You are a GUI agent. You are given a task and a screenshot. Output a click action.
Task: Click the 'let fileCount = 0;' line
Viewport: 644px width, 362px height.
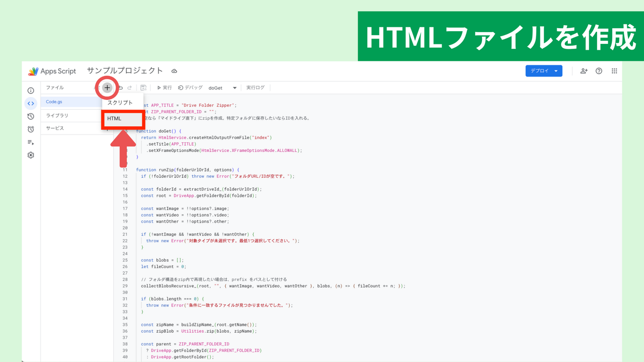[163, 267]
